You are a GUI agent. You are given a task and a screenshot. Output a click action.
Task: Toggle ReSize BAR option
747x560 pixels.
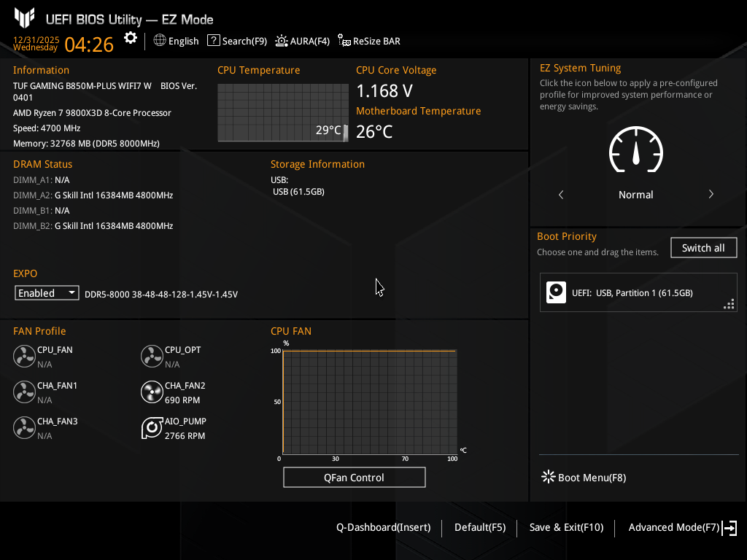tap(369, 41)
